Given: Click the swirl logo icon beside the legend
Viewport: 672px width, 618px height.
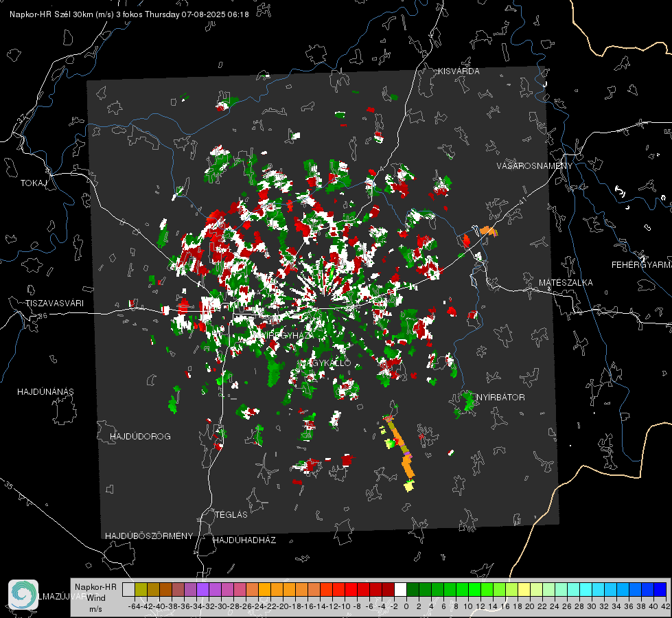Looking at the screenshot, I should pyautogui.click(x=23, y=595).
